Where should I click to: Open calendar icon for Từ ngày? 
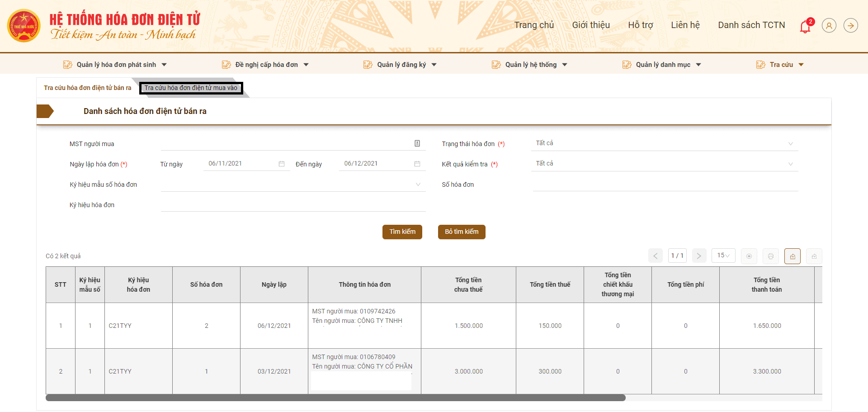[x=282, y=164]
